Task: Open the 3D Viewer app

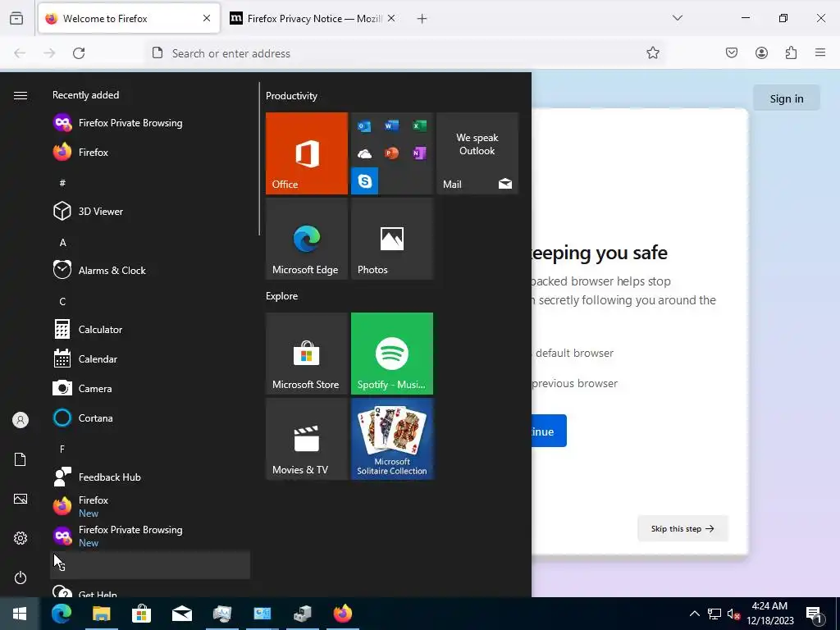Action: coord(150,211)
